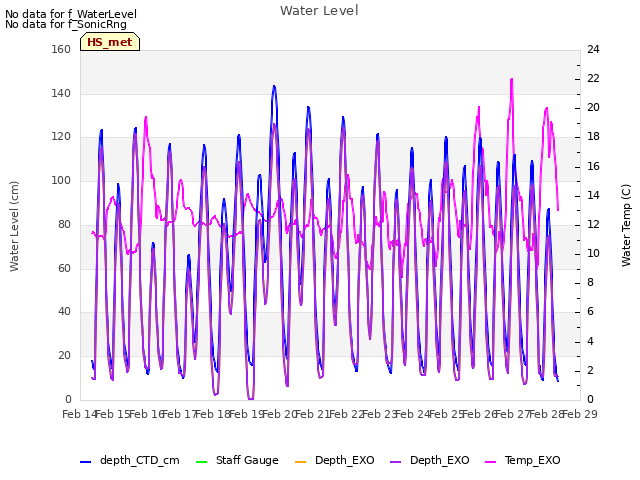The width and height of the screenshot is (640, 480).
Task: Click the 'No data for f_WaterLevel' message
Action: pyautogui.click(x=71, y=14)
